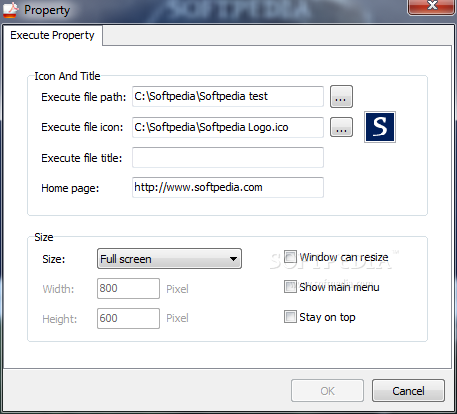This screenshot has width=457, height=414.
Task: Click the 'Execute file path:' label
Action: (x=84, y=97)
